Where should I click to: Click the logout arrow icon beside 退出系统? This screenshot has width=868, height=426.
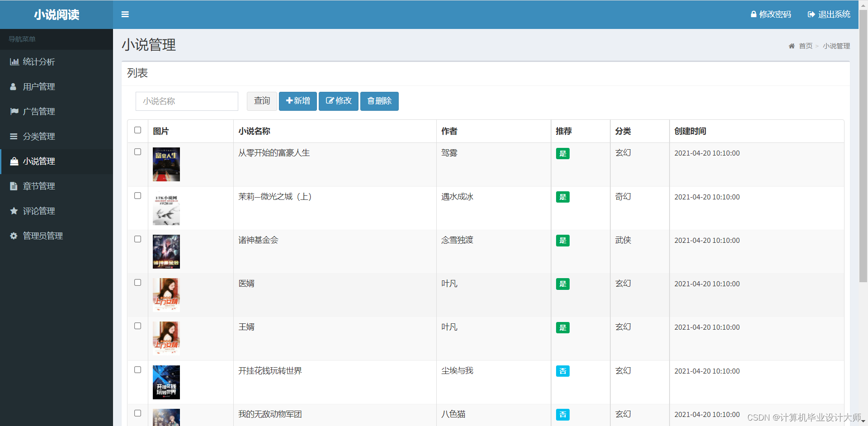[x=811, y=14]
